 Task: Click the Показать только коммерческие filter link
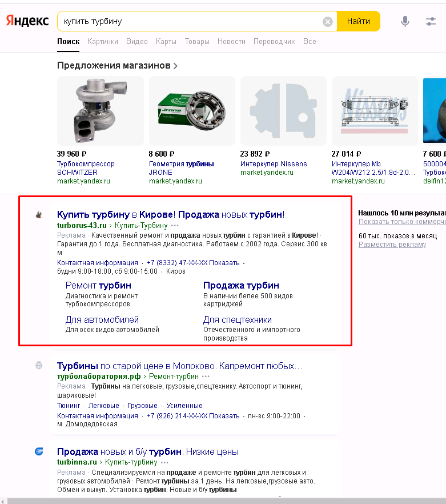tap(402, 222)
